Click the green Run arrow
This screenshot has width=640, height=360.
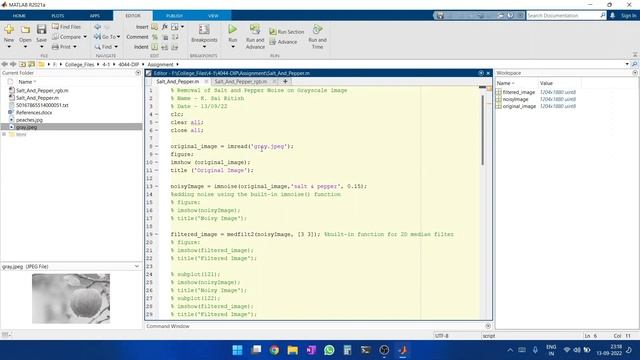click(x=233, y=29)
